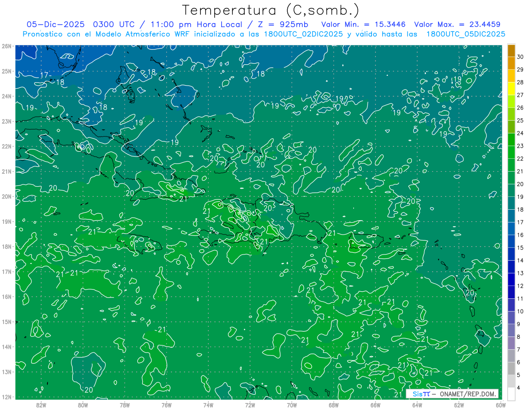The width and height of the screenshot is (532, 411).
Task: Click the colorbar scale label '22'
Action: (x=520, y=159)
